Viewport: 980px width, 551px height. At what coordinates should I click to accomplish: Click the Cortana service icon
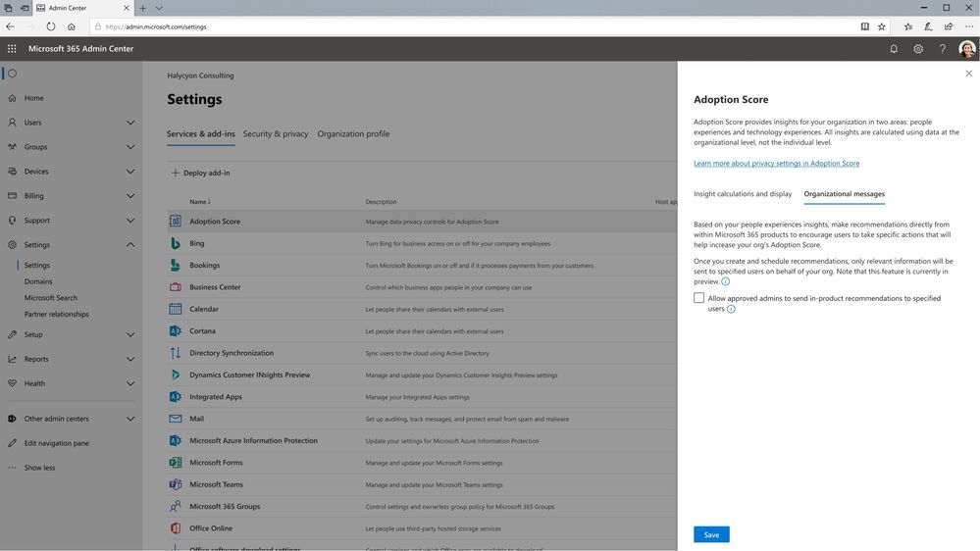pyautogui.click(x=176, y=330)
